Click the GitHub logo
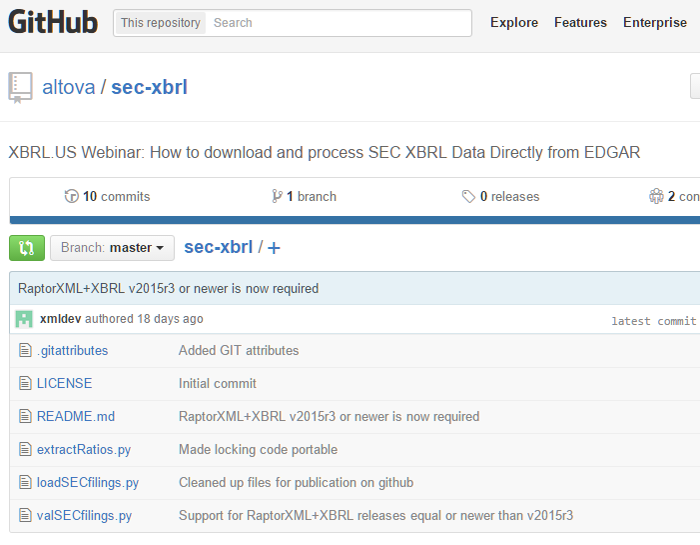This screenshot has height=545, width=700. click(x=53, y=23)
